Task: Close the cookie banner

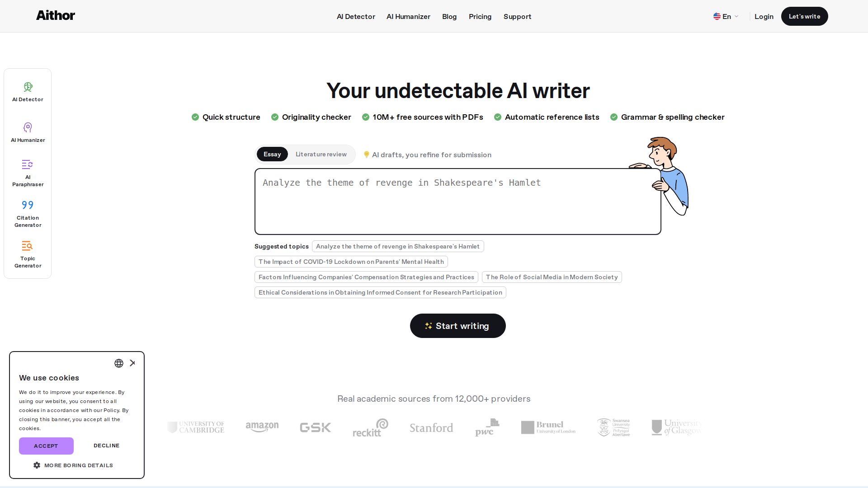Action: tap(132, 363)
